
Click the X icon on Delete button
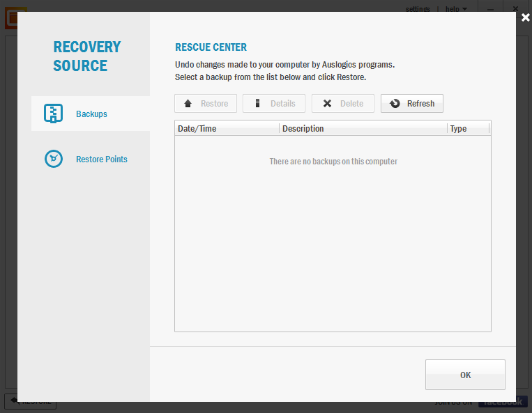pyautogui.click(x=327, y=104)
